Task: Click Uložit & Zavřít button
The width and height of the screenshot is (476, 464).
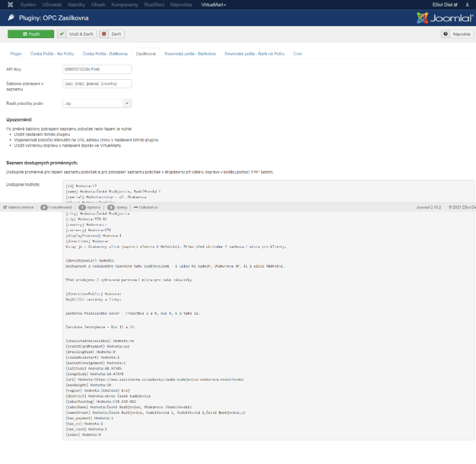Action: click(x=77, y=34)
